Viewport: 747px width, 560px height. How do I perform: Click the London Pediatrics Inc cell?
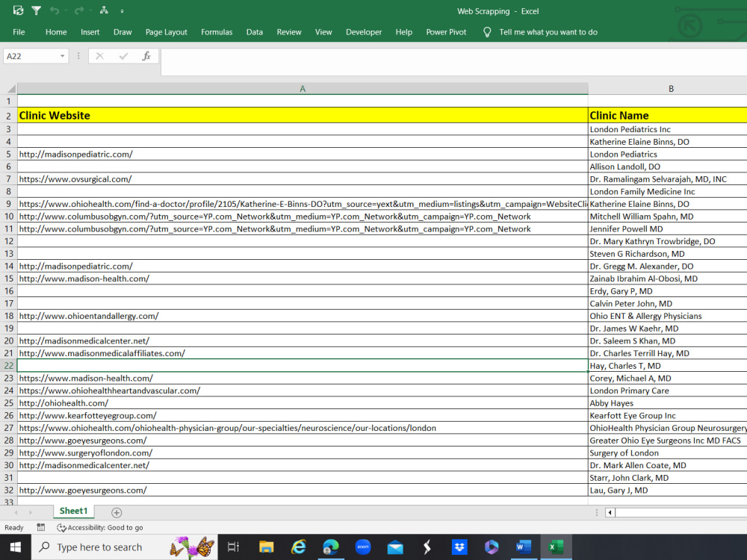pos(668,129)
